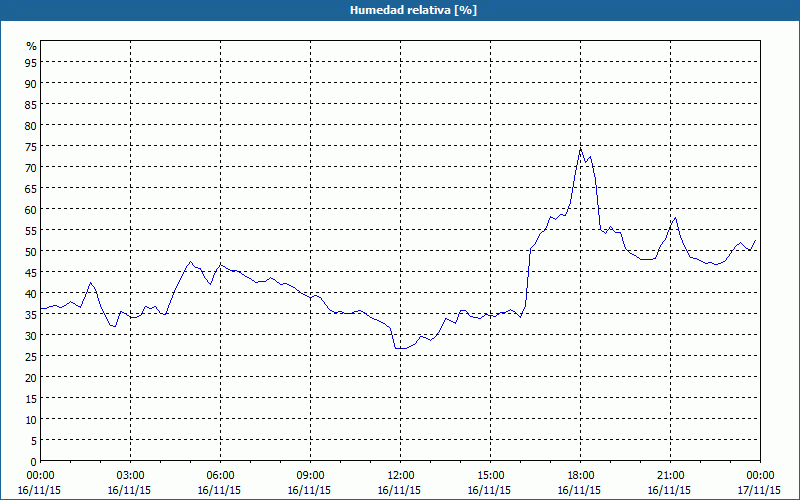This screenshot has height=500, width=800.
Task: Click the humidity curve's peak at 18:00
Action: pyautogui.click(x=581, y=148)
